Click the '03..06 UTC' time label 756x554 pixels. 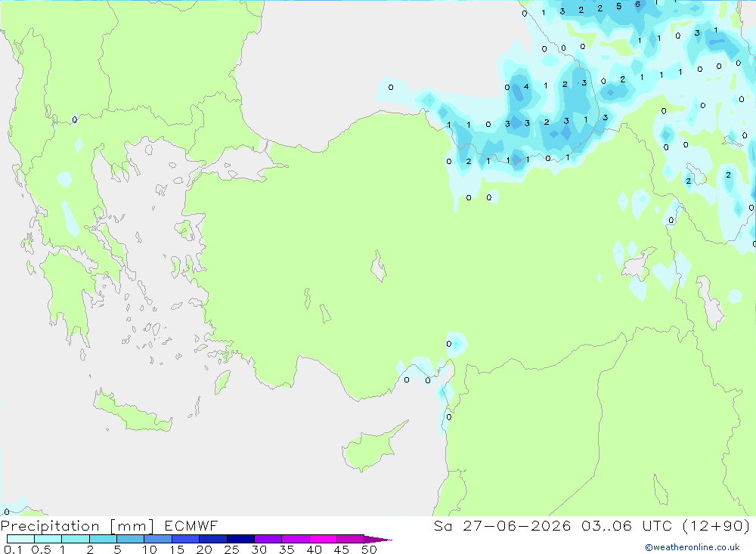click(626, 525)
